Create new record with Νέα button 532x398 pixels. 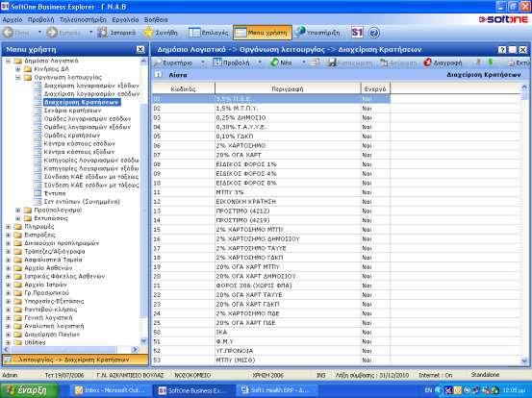point(281,62)
